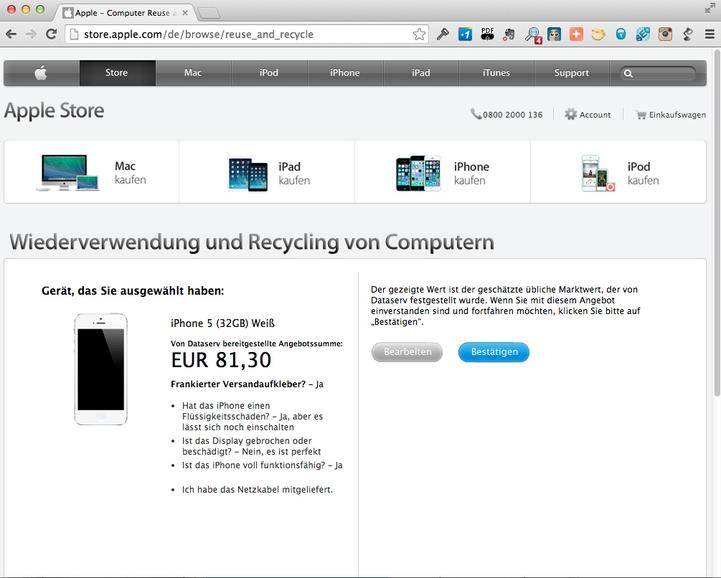Screen dimensions: 721x578
Task: Click the Netzkabel mitgeliefert bullet
Action: (257, 490)
